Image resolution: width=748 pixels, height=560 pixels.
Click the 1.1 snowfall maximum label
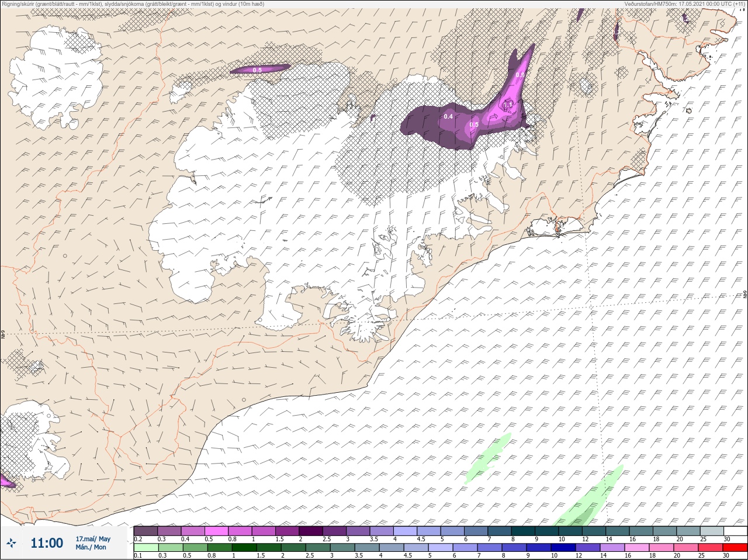[x=508, y=105]
